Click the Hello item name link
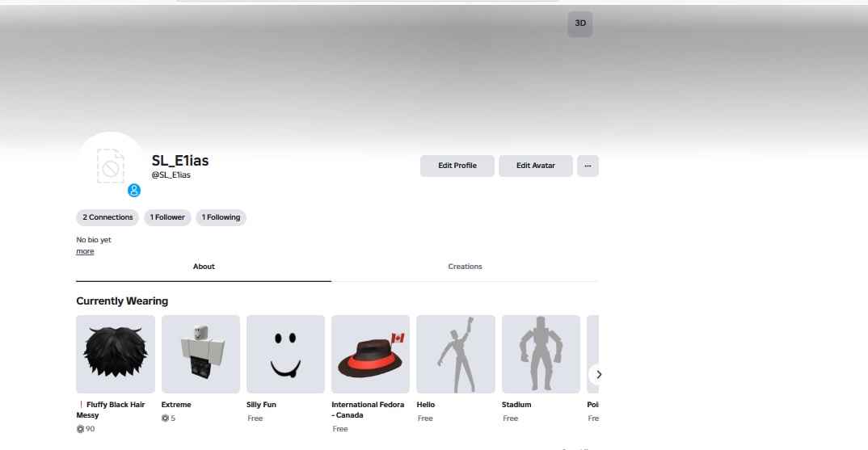The image size is (868, 450). point(426,405)
